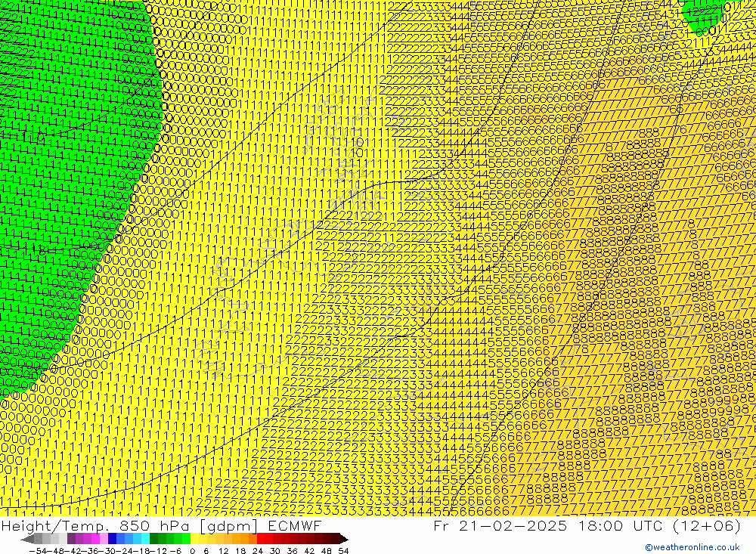Click the 'Fr 21-02-2025 18:00 UTC (12+06)' timestamp
Viewport: 756px width, 554px height.
coord(587,525)
